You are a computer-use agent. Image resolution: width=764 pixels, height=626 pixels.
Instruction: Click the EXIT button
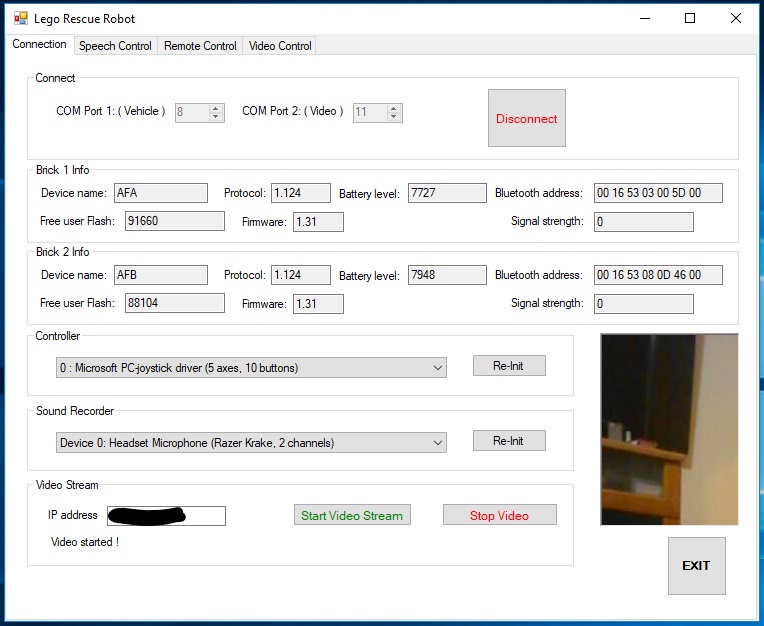click(x=696, y=566)
